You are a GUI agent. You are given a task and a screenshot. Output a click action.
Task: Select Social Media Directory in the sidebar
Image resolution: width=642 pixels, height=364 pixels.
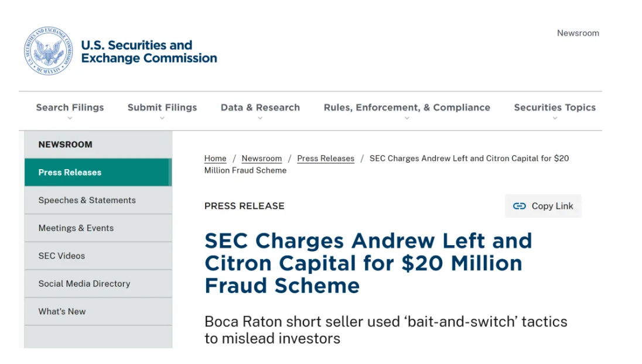(84, 284)
